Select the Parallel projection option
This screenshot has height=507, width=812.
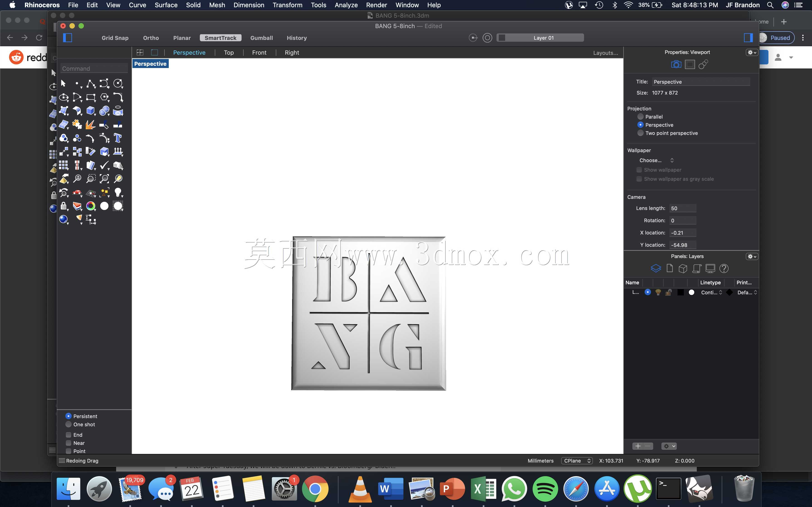point(640,117)
